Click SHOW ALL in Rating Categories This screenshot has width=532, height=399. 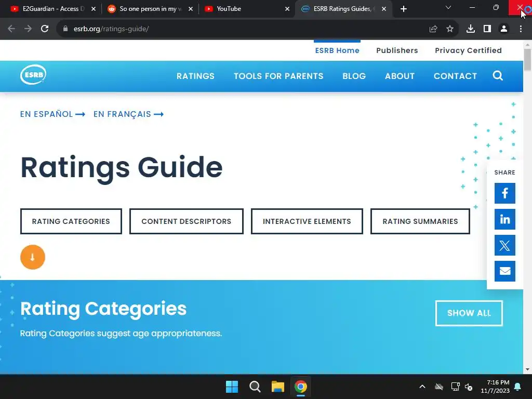(469, 313)
